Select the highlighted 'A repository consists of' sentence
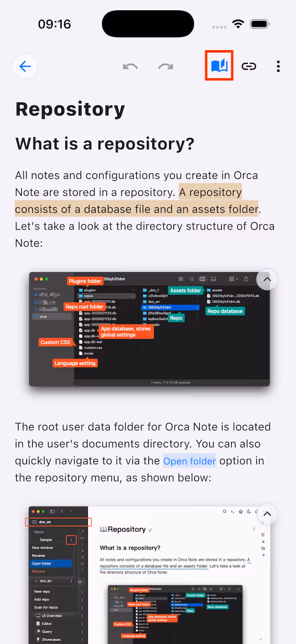Viewport: 296px width, 644px height. coord(136,200)
